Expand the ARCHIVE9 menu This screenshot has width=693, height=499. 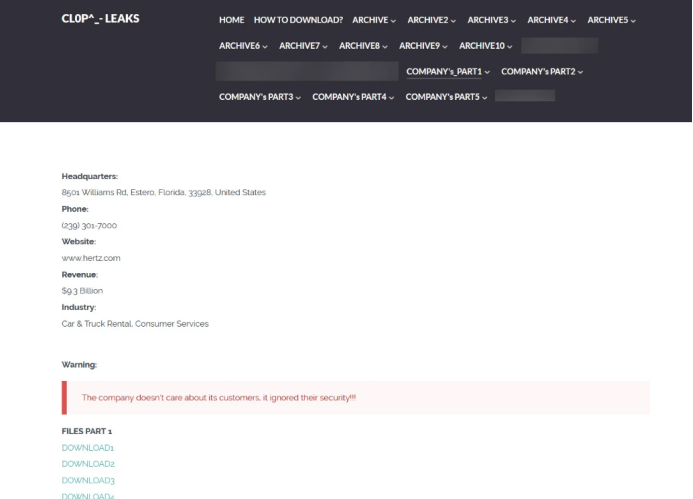[423, 46]
